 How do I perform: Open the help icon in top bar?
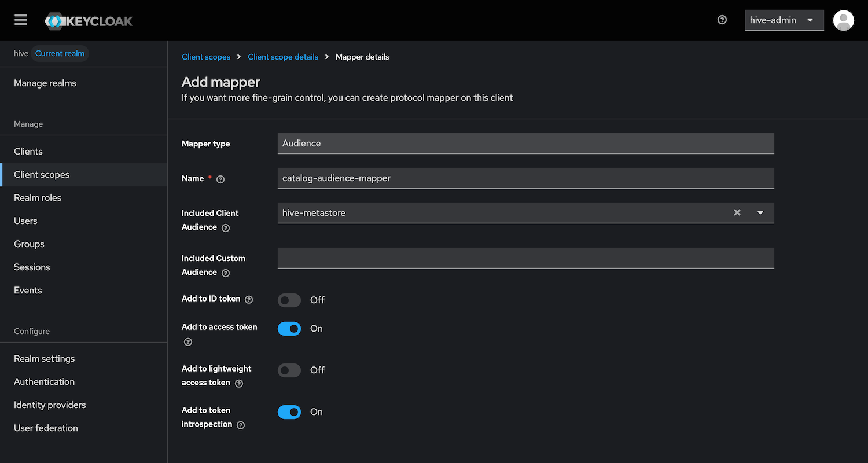click(722, 20)
